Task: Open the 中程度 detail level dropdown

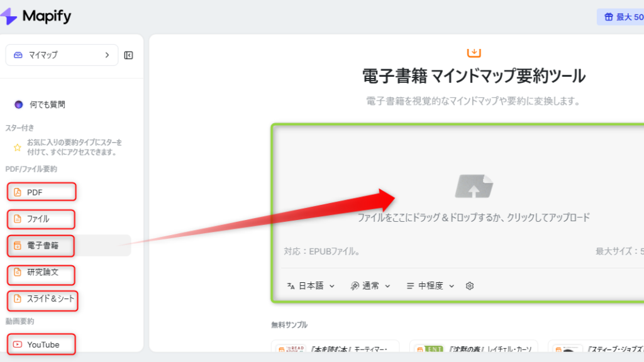Action: click(x=433, y=286)
